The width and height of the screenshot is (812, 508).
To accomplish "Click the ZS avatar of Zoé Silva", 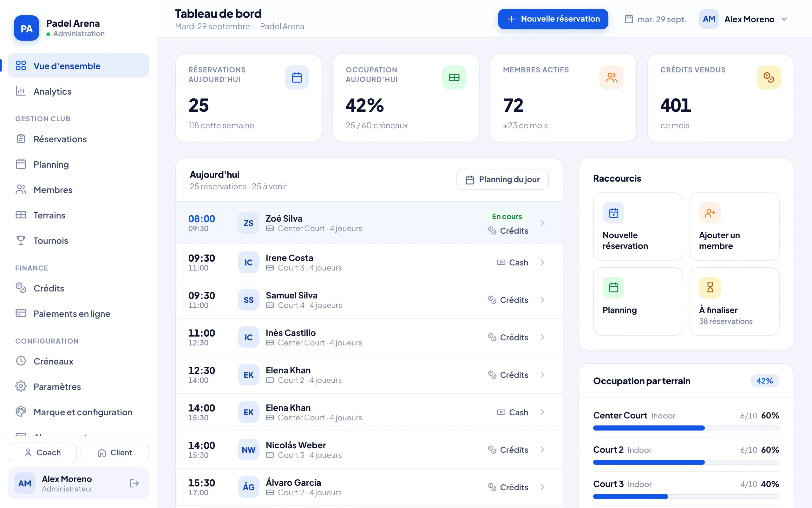I will pos(248,223).
